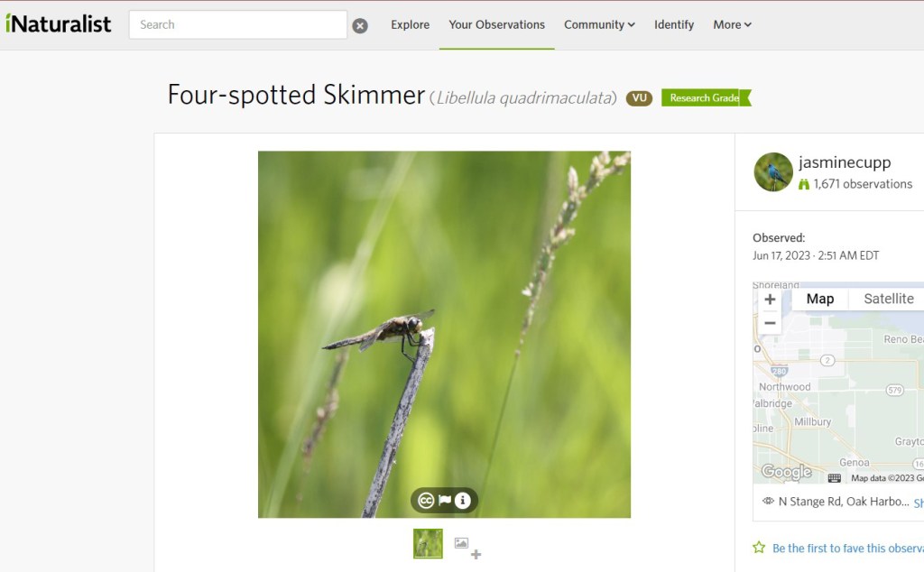Screen dimensions: 924x572
Task: Click the star icon to fave observation
Action: click(x=759, y=548)
